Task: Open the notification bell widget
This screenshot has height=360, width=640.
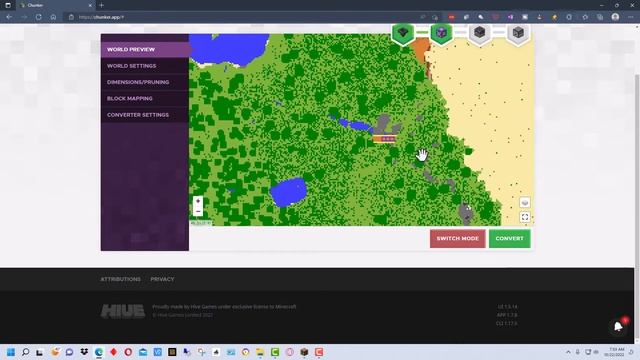Action: 618,326
